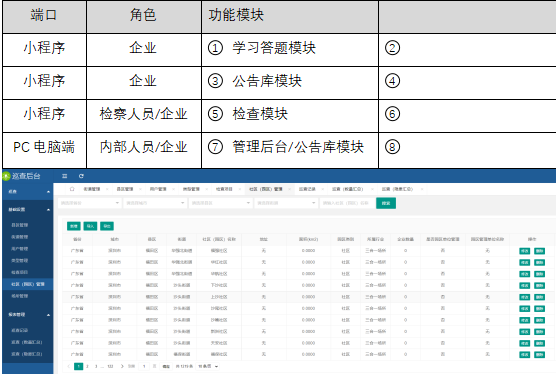The width and height of the screenshot is (556, 374).
Task: Switch to the 县区管理 tab
Action: coord(125,189)
